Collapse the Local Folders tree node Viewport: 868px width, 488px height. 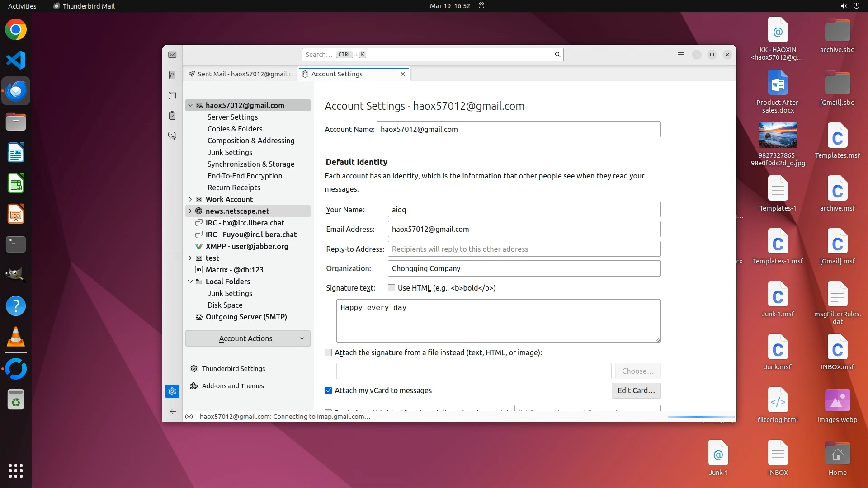coord(190,282)
